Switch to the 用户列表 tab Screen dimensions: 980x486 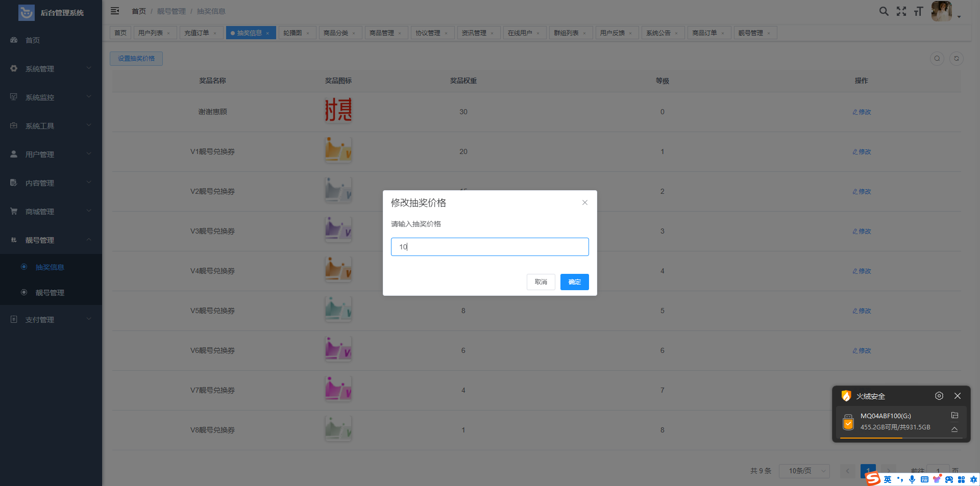[151, 33]
